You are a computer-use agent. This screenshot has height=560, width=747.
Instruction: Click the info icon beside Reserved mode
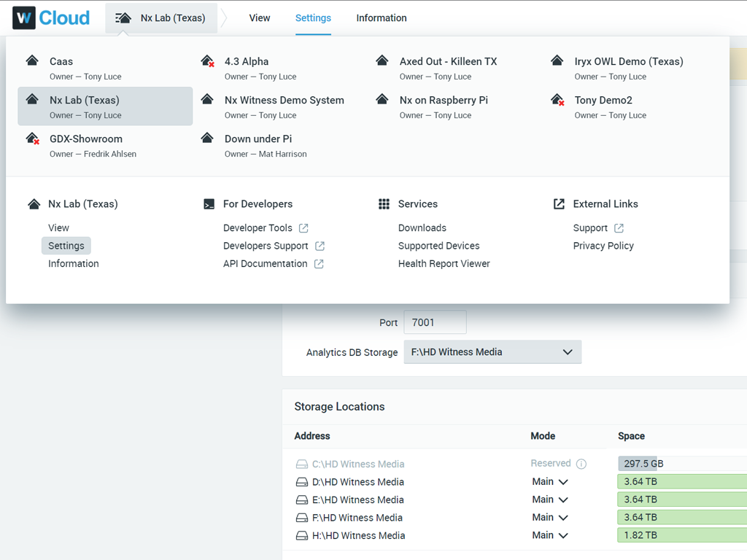(581, 464)
